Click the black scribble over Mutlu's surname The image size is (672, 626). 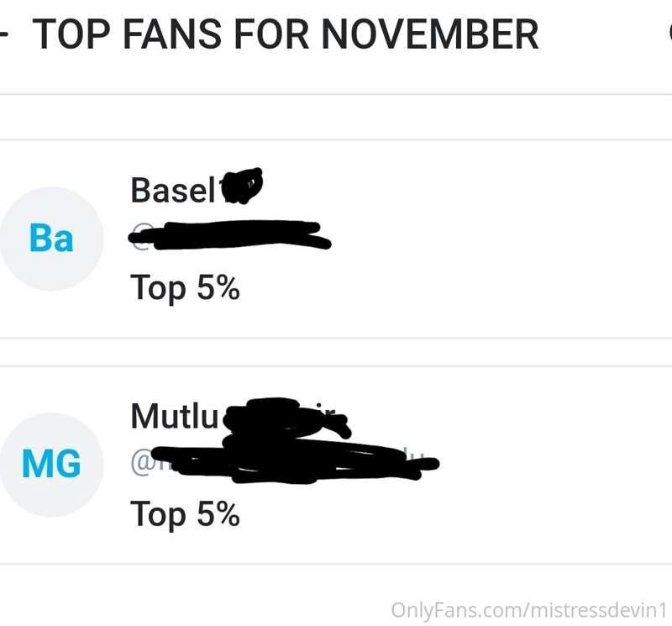(286, 419)
